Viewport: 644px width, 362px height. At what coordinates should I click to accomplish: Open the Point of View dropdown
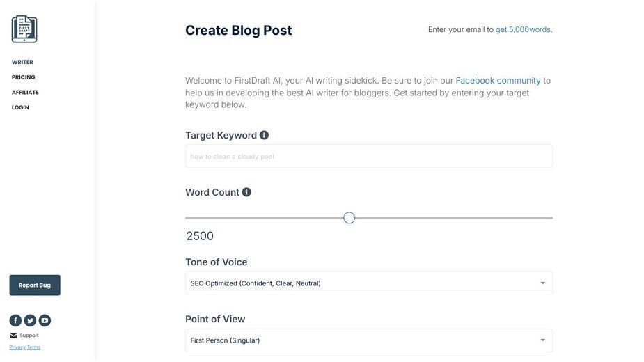(369, 340)
